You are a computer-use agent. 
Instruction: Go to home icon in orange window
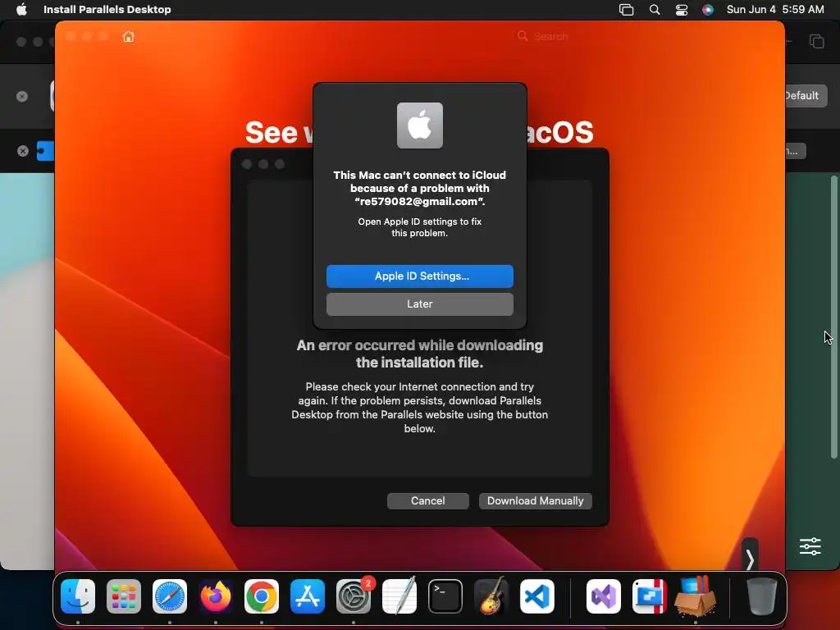coord(128,36)
